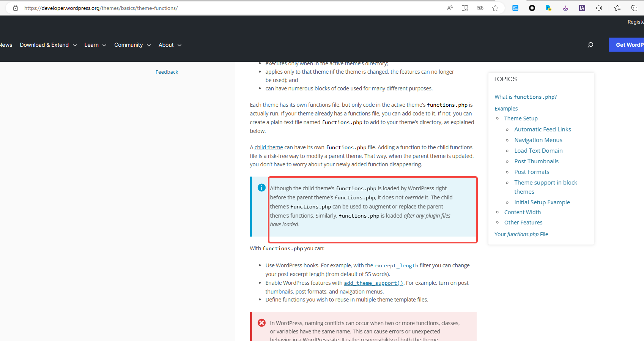Click the purple IA extension icon
644x341 pixels.
tap(582, 8)
